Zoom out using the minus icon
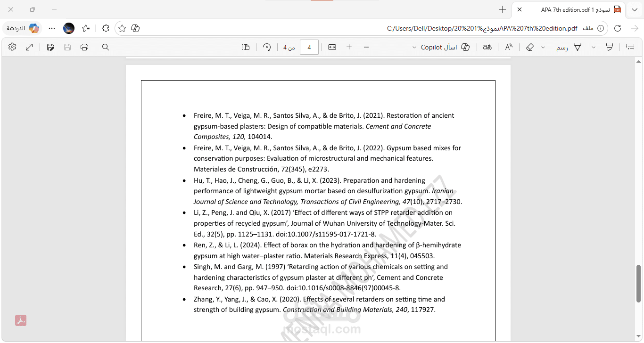The width and height of the screenshot is (644, 343). pyautogui.click(x=366, y=47)
